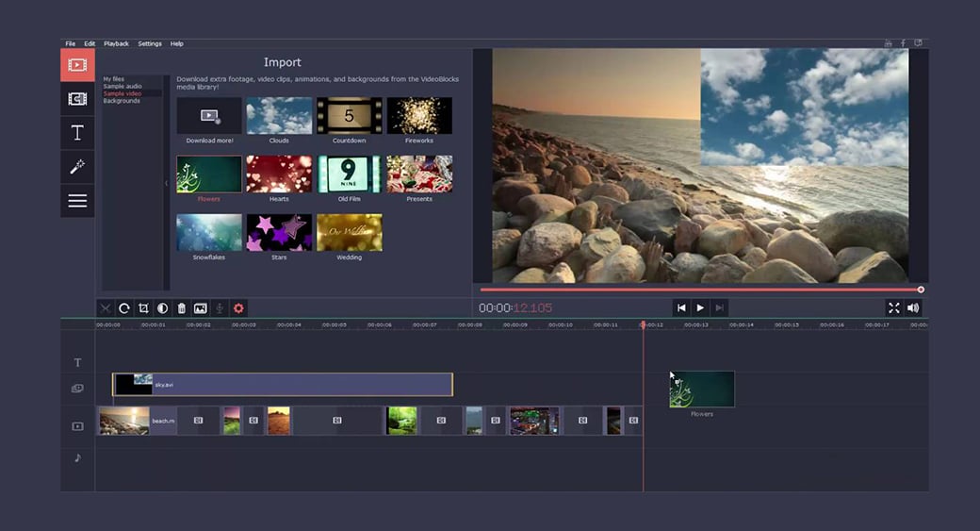Open the File menu
This screenshot has width=980, height=531.
pyautogui.click(x=70, y=43)
